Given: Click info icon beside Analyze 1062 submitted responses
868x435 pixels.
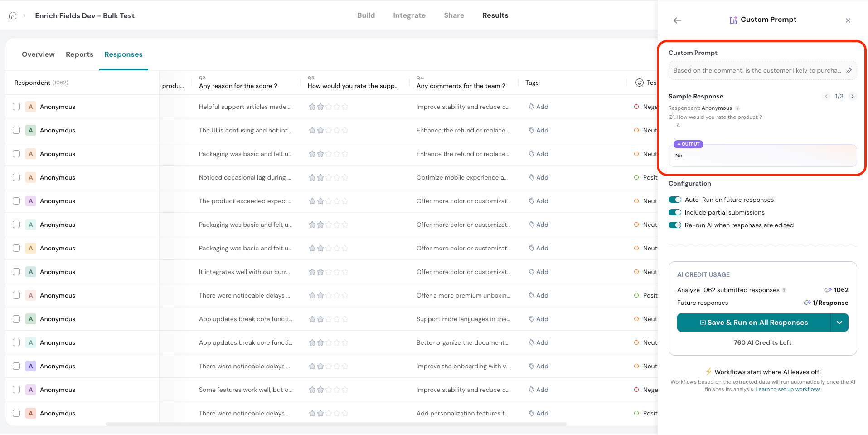Looking at the screenshot, I should [x=784, y=290].
